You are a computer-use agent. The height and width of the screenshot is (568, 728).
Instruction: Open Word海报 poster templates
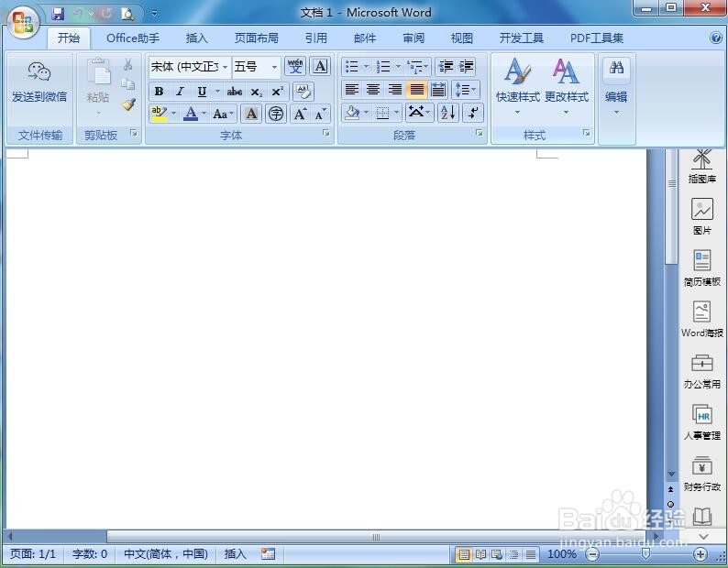point(701,319)
